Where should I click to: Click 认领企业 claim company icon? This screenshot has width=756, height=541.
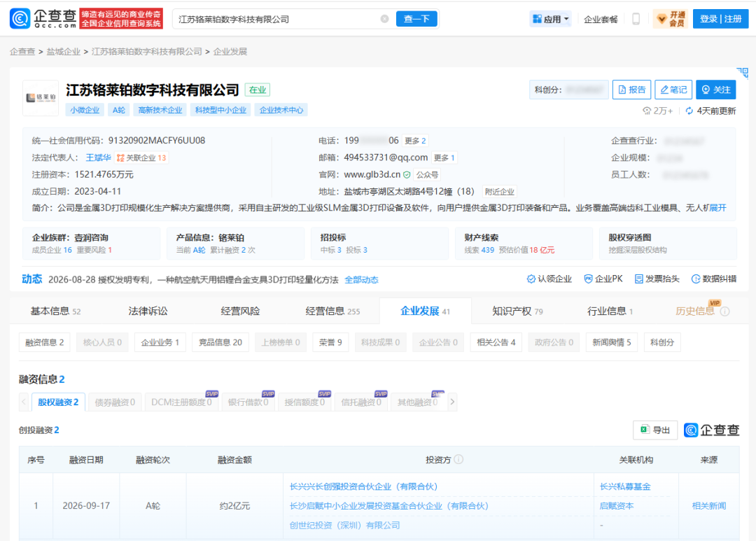pos(531,279)
